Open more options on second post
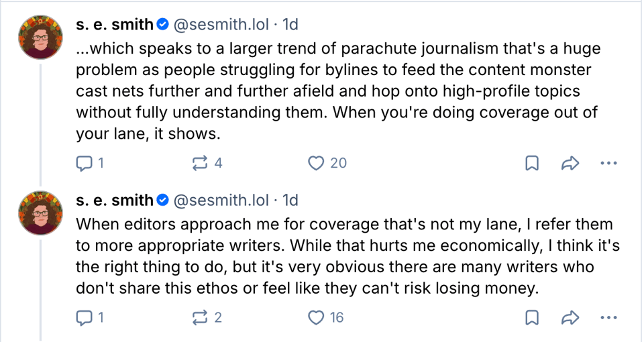Screen dimensions: 644x342 (608, 318)
